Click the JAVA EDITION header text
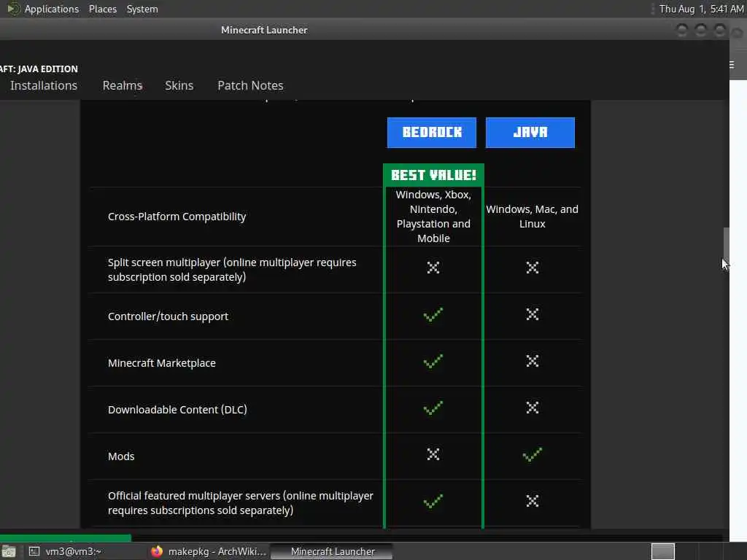 (x=39, y=69)
